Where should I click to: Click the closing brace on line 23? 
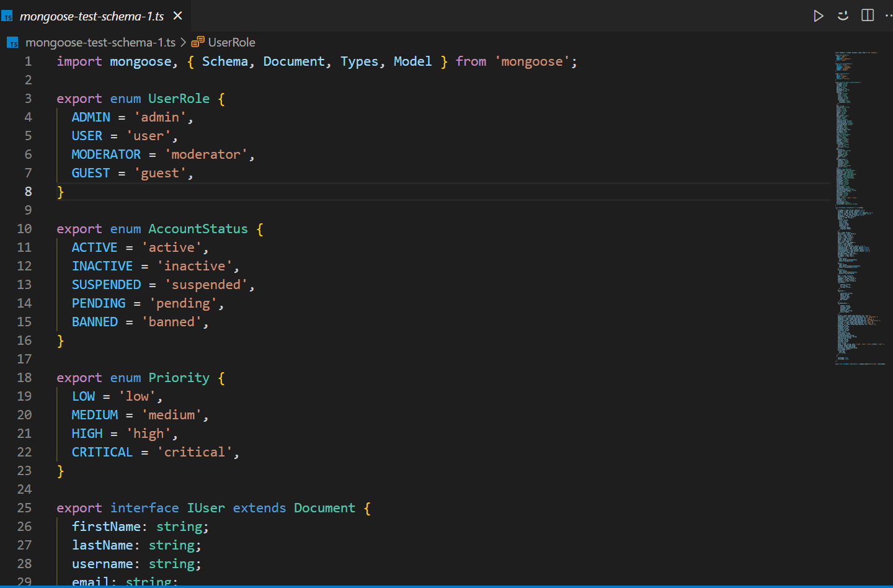60,471
